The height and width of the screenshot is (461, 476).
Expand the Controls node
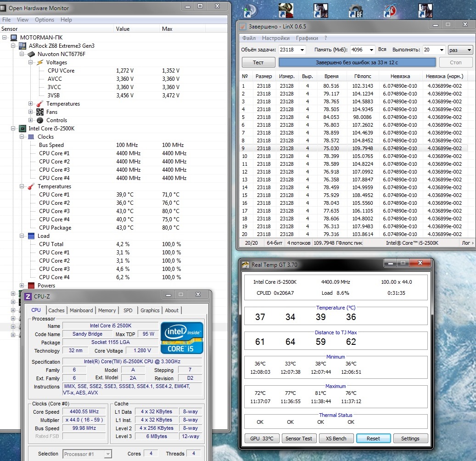pyautogui.click(x=30, y=120)
